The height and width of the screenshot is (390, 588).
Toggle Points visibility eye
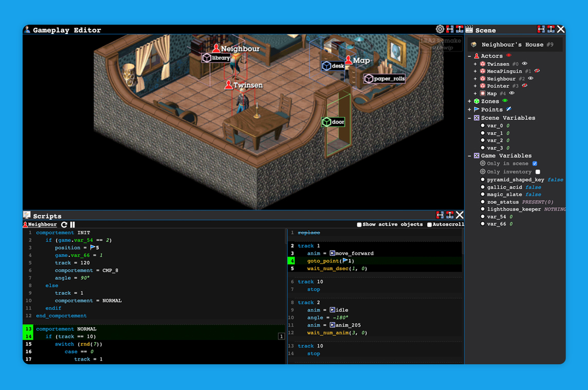(x=508, y=109)
